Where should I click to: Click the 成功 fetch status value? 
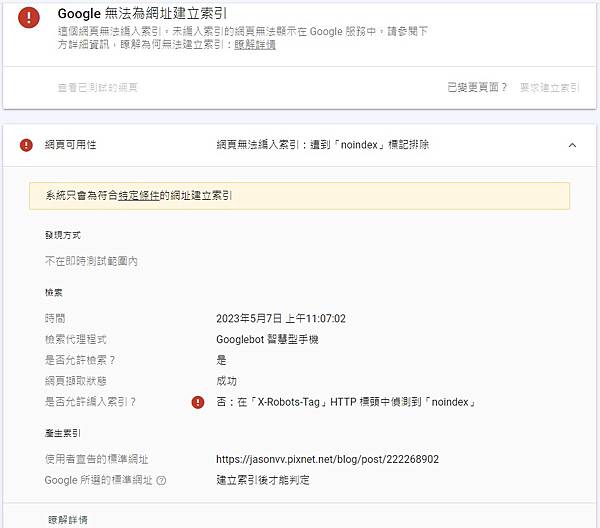(227, 381)
